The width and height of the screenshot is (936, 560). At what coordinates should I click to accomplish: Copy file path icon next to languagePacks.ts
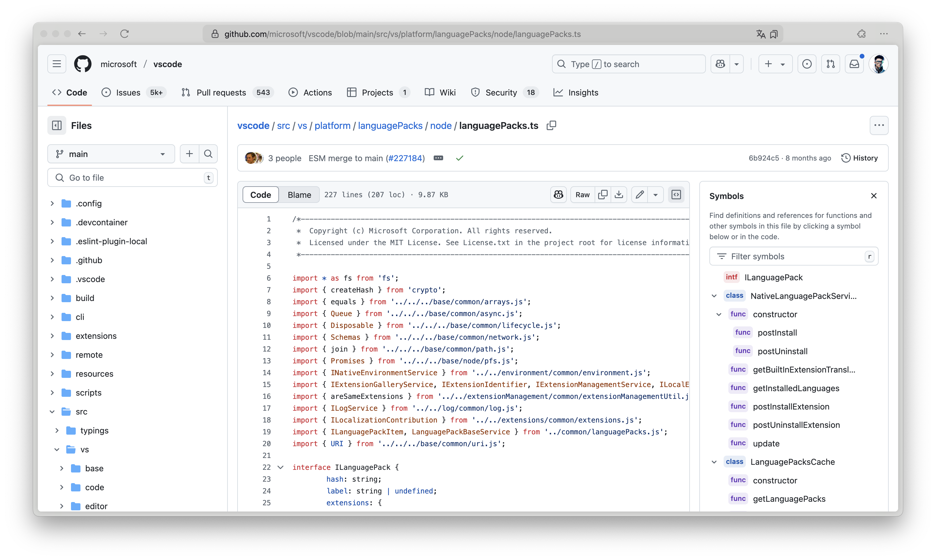click(551, 125)
